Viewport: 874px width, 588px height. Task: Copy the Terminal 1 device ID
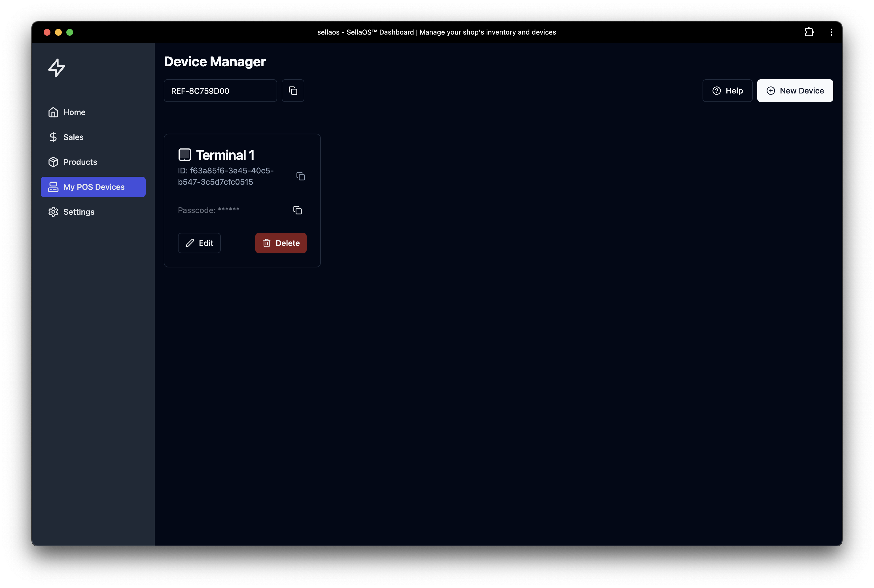coord(300,176)
